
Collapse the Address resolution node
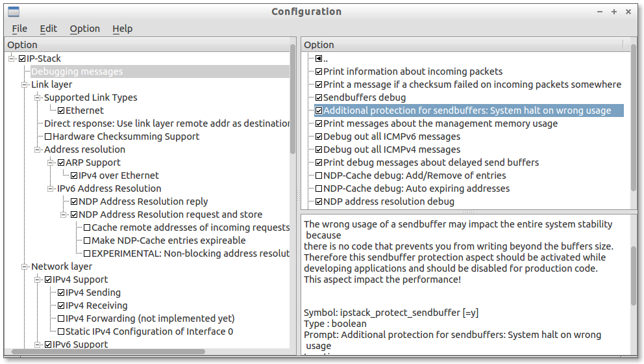38,149
